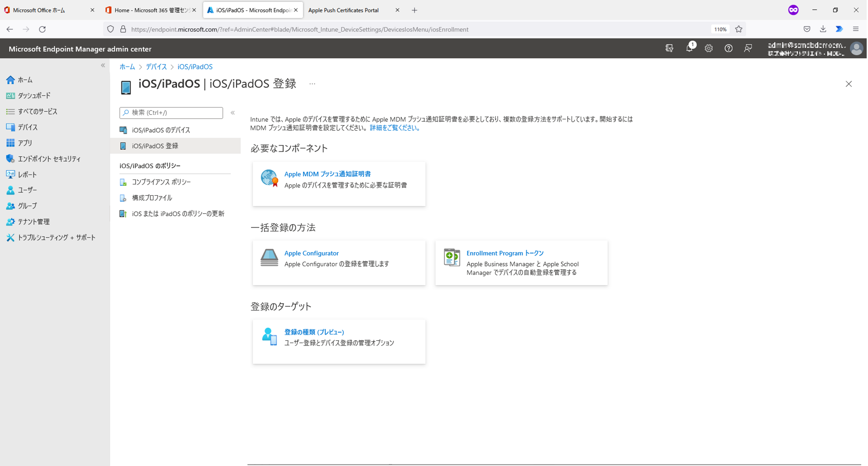Show site security padlock information
Image resolution: width=868 pixels, height=466 pixels.
123,29
